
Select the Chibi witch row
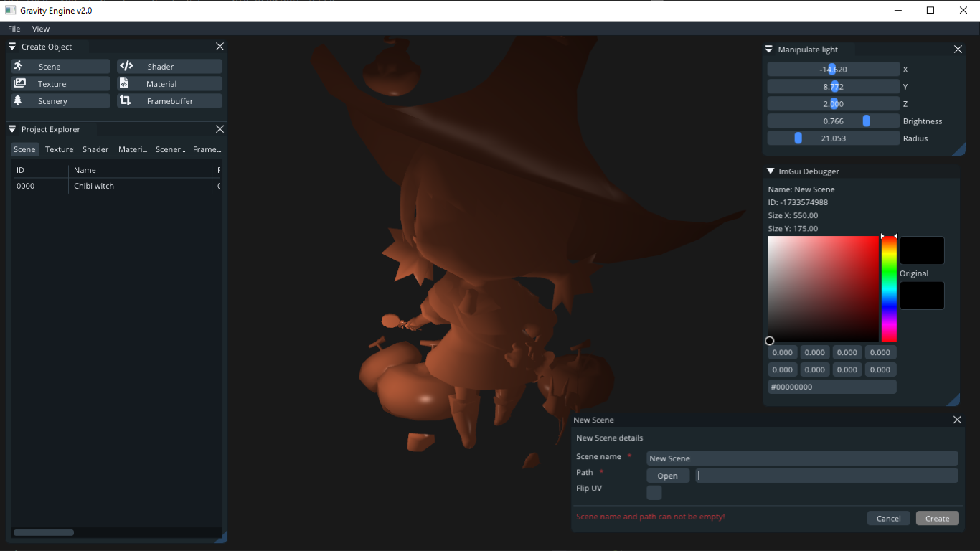116,186
